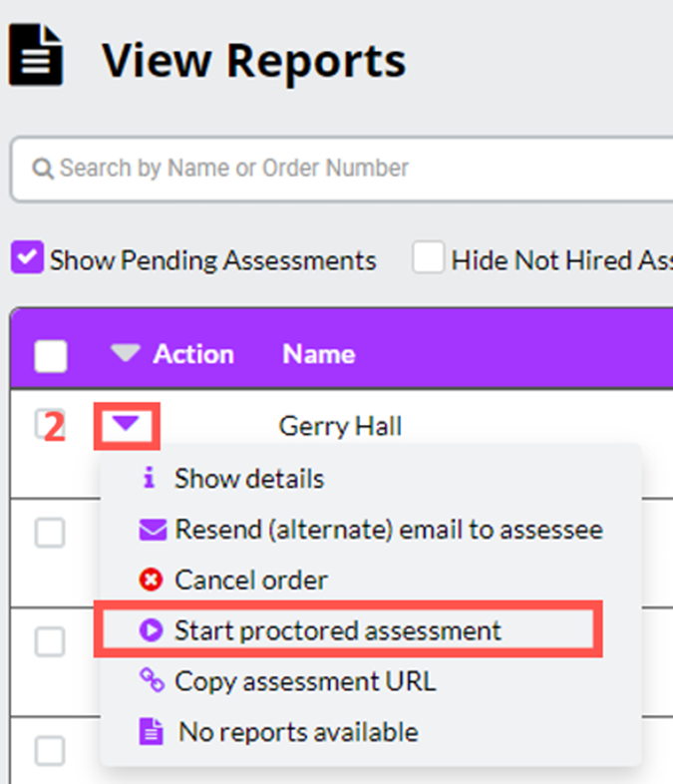Open the Action column header dropdown arrow

point(125,354)
